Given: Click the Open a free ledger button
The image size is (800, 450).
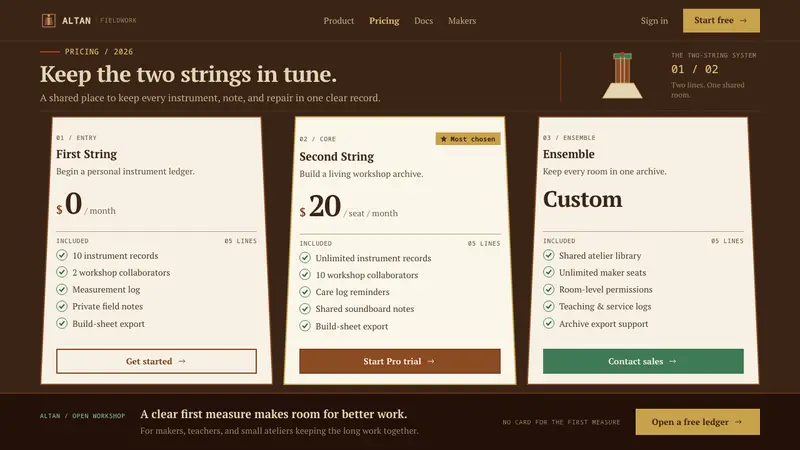Looking at the screenshot, I should [x=697, y=422].
